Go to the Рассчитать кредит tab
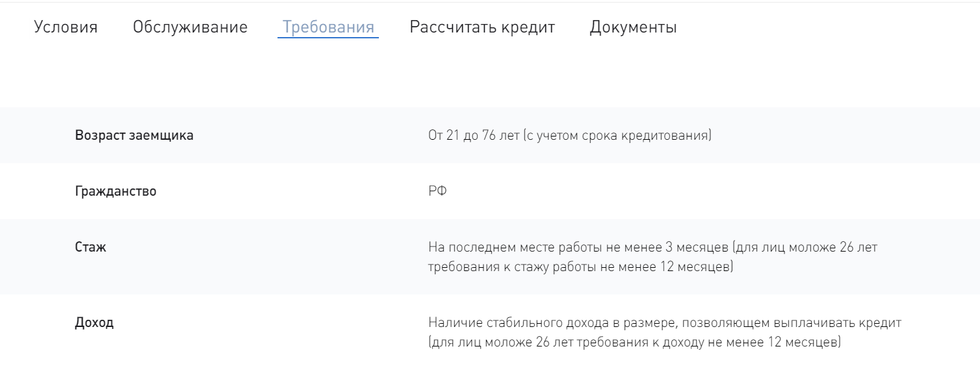 (482, 27)
